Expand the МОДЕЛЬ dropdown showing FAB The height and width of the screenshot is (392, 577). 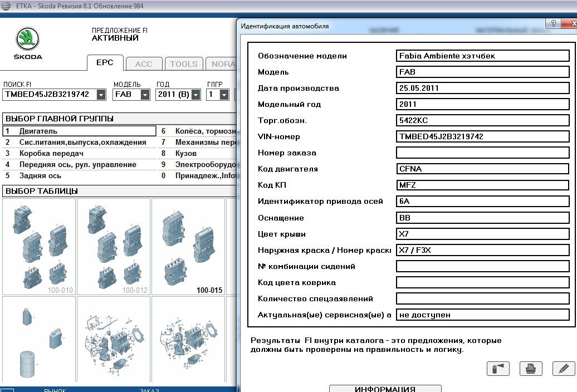tap(145, 95)
